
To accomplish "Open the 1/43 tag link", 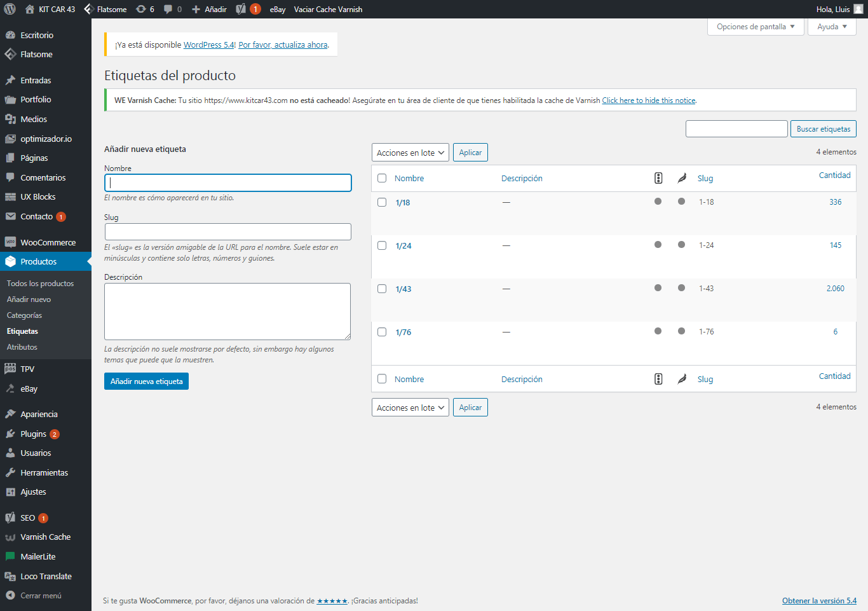I will tap(403, 289).
